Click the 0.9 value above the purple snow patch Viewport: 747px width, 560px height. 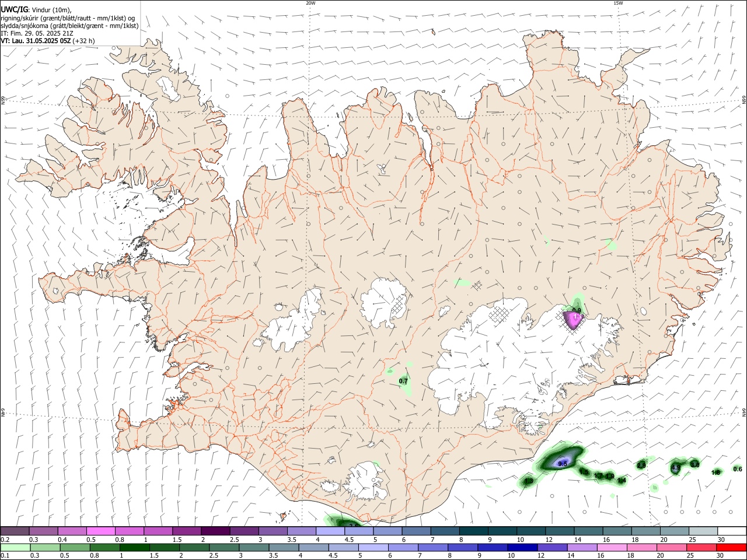pyautogui.click(x=577, y=310)
